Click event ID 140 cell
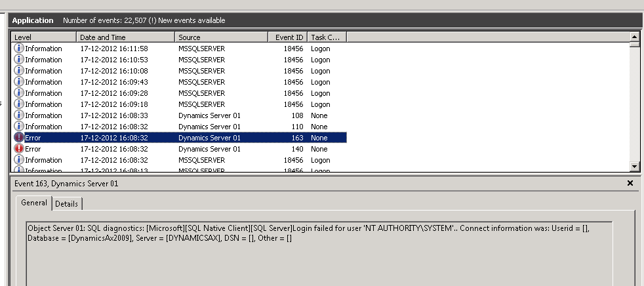The width and height of the screenshot is (644, 286). [297, 149]
